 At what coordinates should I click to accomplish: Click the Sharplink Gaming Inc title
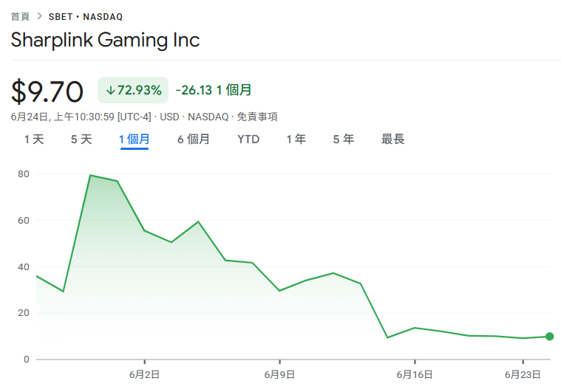pos(105,40)
